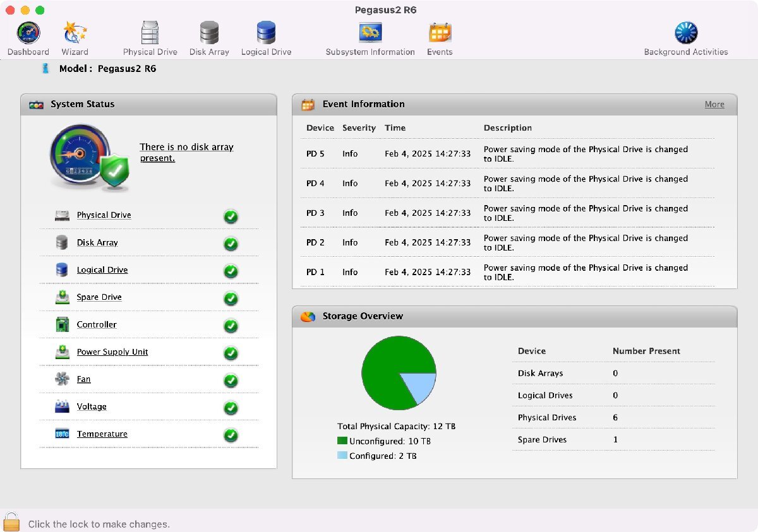This screenshot has width=758, height=532.
Task: Click the Temperature status green checkmark
Action: pyautogui.click(x=231, y=435)
